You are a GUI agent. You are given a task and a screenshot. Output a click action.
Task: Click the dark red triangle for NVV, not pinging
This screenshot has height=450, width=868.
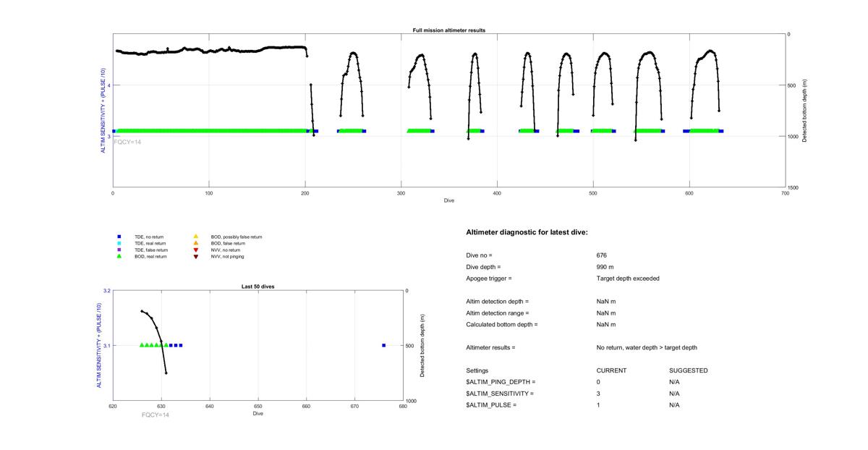tap(195, 256)
